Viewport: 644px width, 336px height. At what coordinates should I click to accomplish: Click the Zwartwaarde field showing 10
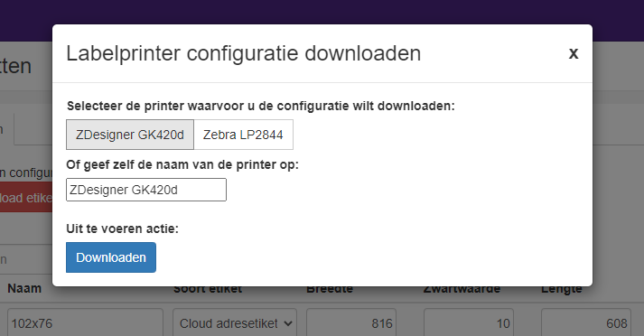[x=469, y=323]
